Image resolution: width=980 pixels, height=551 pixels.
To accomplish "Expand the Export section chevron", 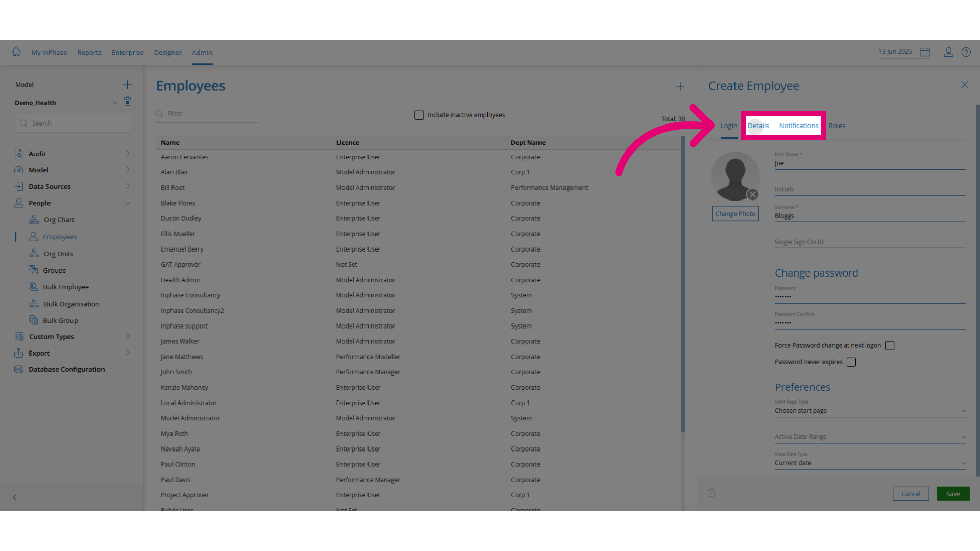I will [x=128, y=352].
